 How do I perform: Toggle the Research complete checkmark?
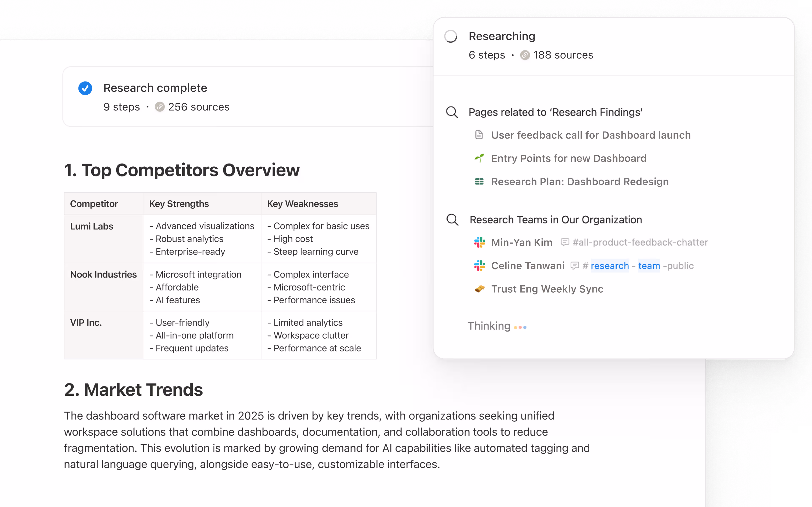tap(85, 88)
